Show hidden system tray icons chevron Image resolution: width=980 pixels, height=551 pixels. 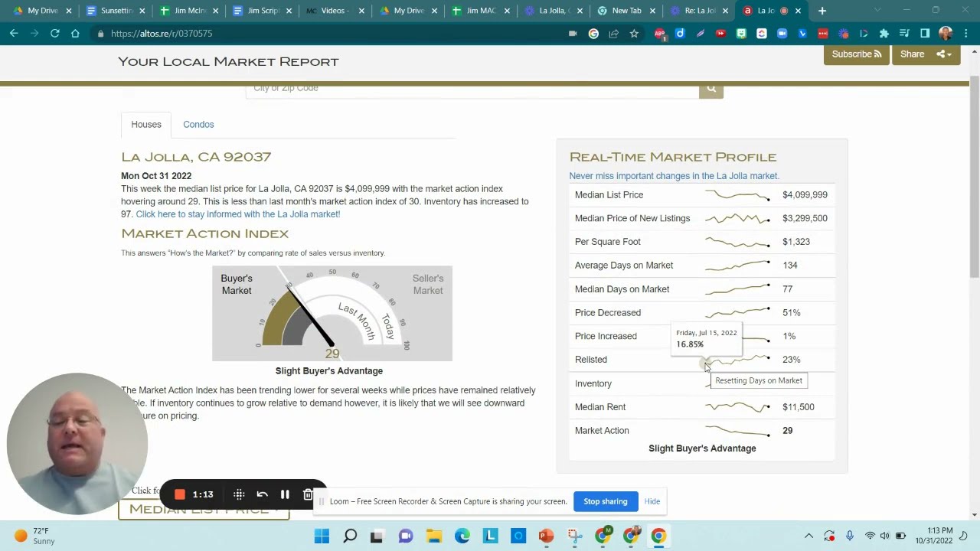coord(808,536)
